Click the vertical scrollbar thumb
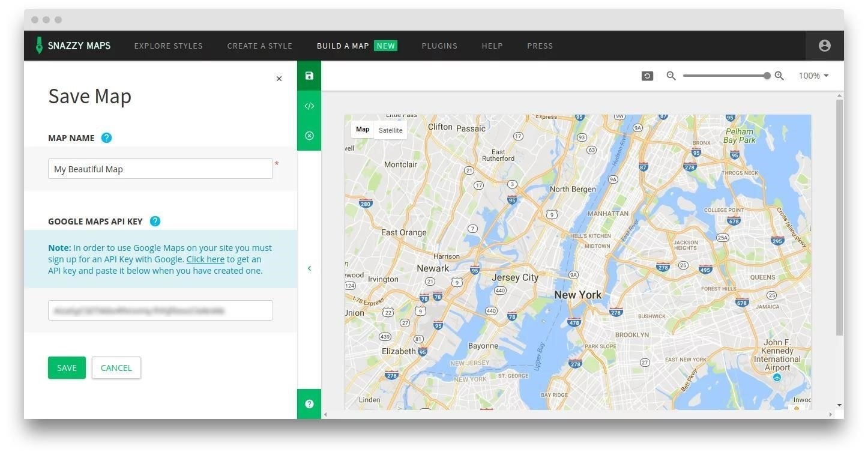The width and height of the screenshot is (868, 461). 839,217
